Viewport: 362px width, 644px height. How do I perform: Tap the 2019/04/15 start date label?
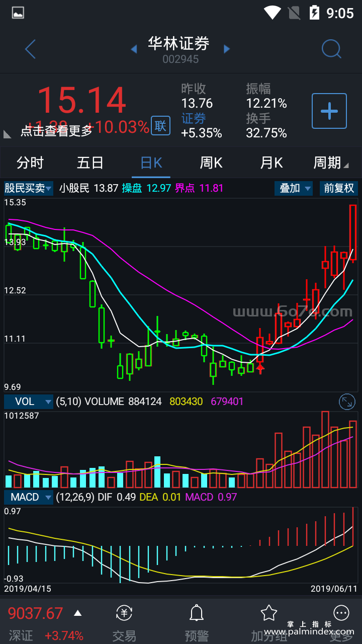tap(28, 588)
